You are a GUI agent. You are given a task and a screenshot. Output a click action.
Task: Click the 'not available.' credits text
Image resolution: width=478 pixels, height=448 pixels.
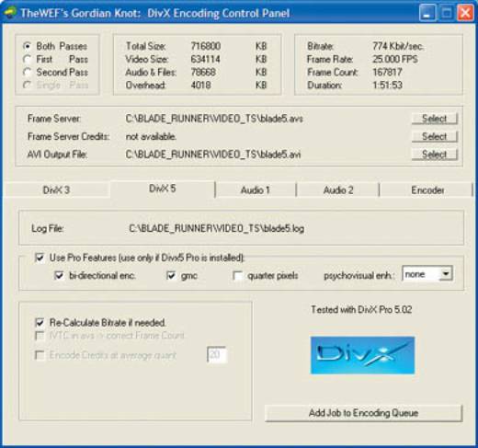click(151, 136)
